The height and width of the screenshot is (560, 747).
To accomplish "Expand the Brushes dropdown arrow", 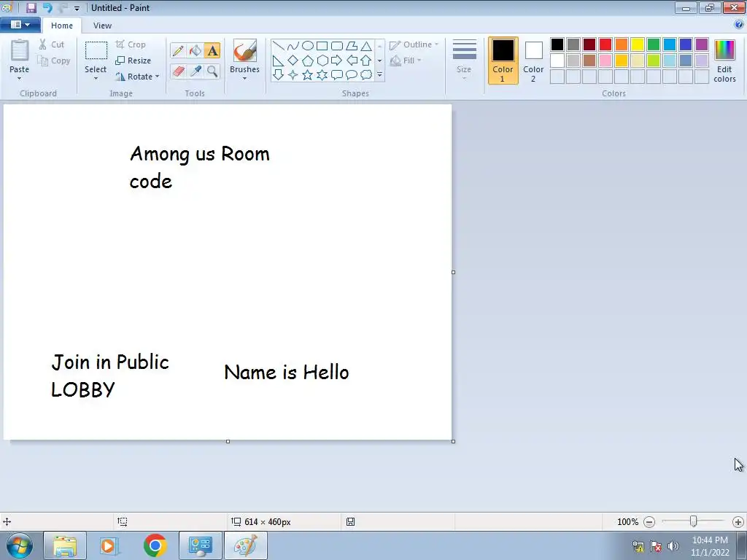I will tap(245, 79).
